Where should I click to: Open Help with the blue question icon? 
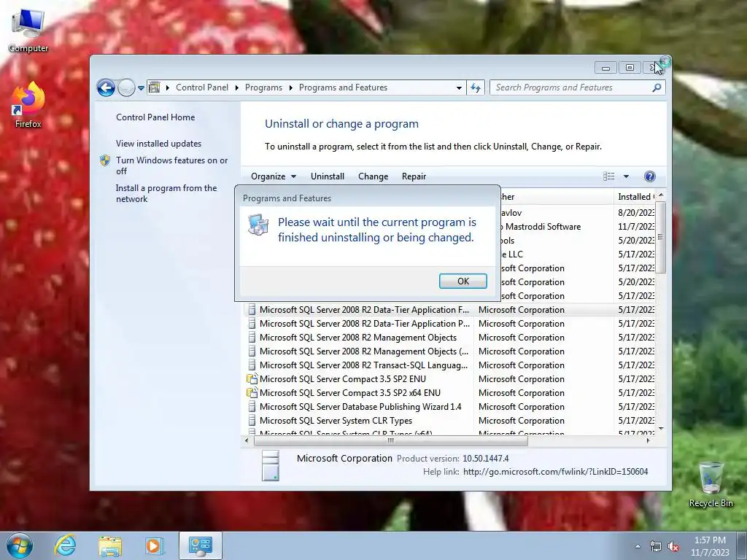pyautogui.click(x=649, y=176)
